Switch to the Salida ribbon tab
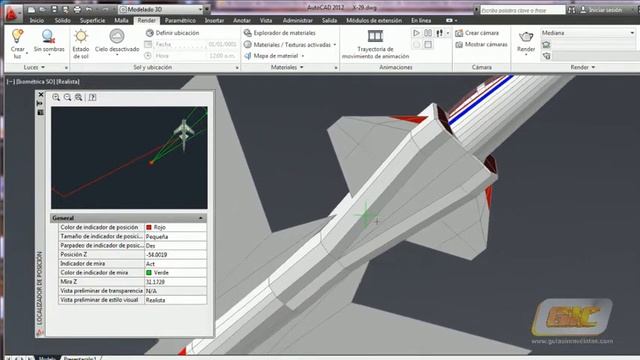The image size is (640, 360). point(329,20)
